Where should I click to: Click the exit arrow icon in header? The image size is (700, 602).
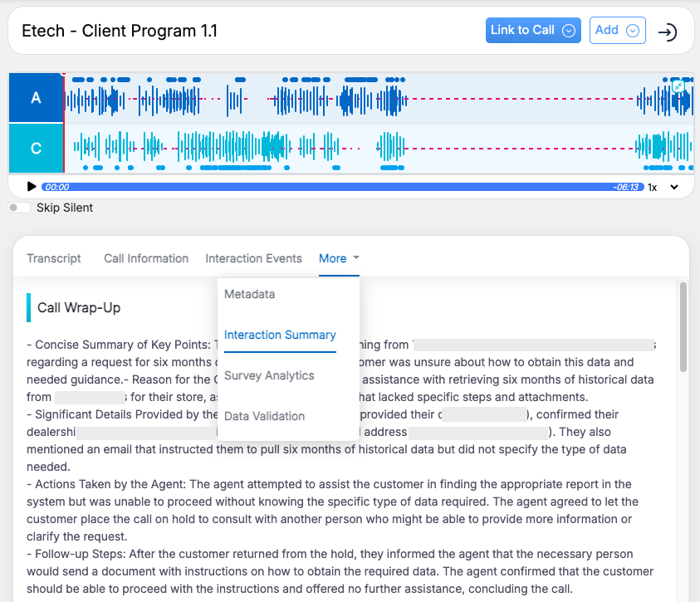667,32
